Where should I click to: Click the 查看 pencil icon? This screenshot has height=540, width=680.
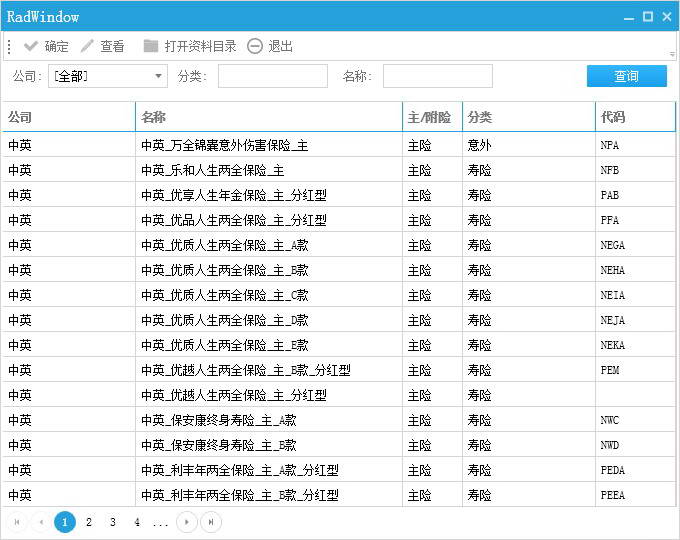coord(87,46)
